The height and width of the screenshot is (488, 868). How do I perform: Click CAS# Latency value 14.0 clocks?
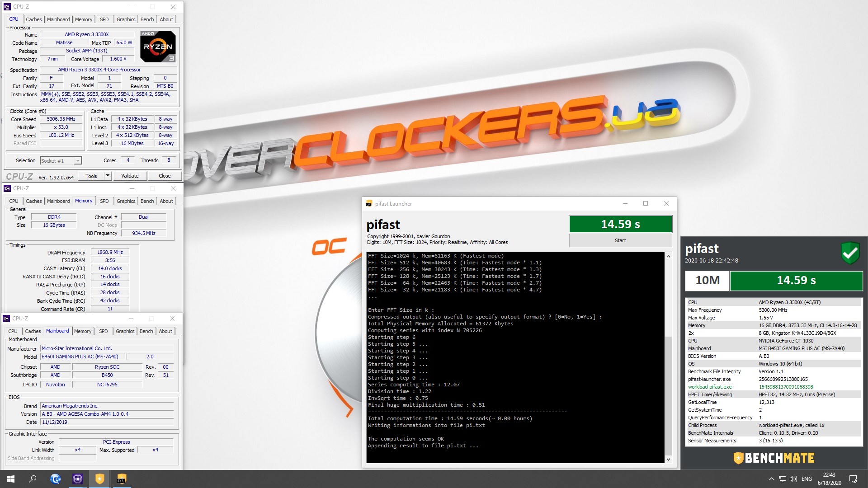(110, 268)
